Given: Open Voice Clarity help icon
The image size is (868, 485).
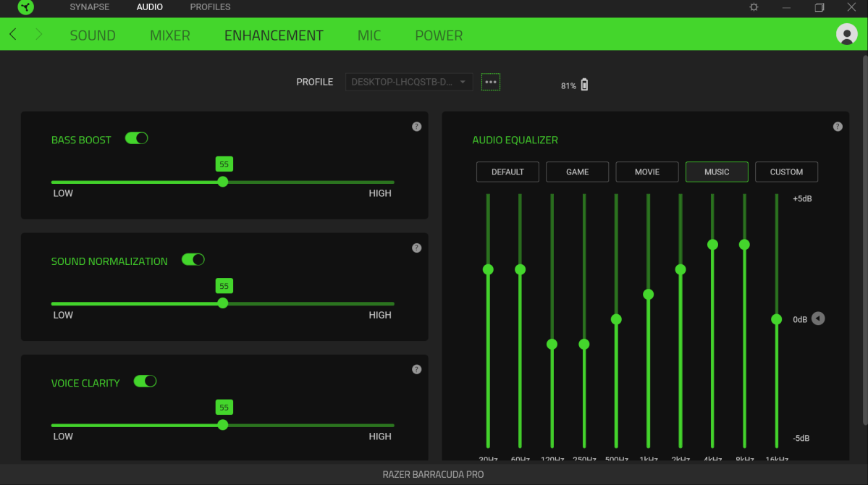Looking at the screenshot, I should pos(417,369).
